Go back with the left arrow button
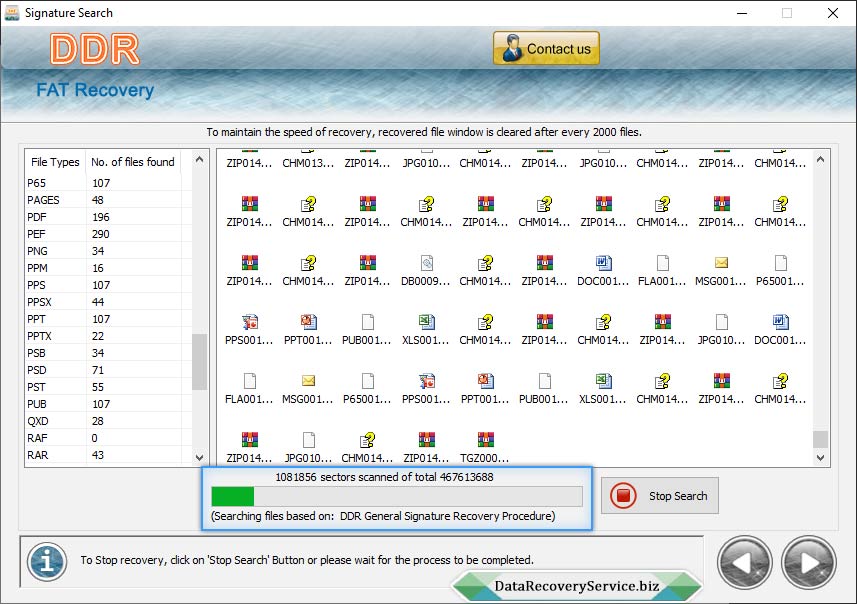The width and height of the screenshot is (857, 604). [744, 562]
